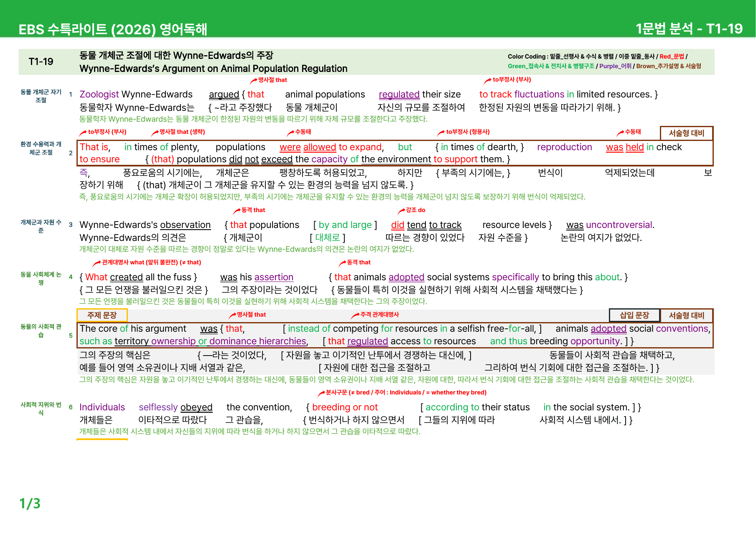The width and height of the screenshot is (756, 535).
Task: Click the underlined word 'argued' in sentence 1
Action: (x=224, y=95)
